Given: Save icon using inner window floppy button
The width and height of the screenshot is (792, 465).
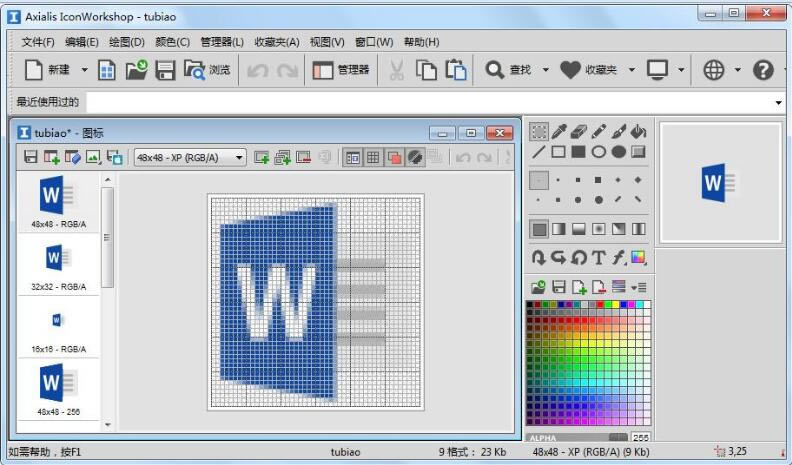Looking at the screenshot, I should (x=31, y=157).
